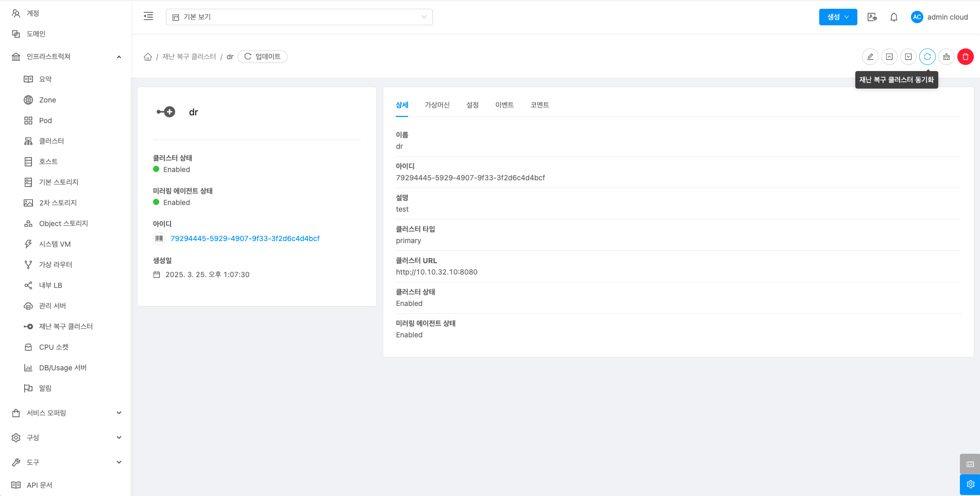This screenshot has width=980, height=496.
Task: Select 재난 복구 클러스터 in the sidebar
Action: [65, 327]
